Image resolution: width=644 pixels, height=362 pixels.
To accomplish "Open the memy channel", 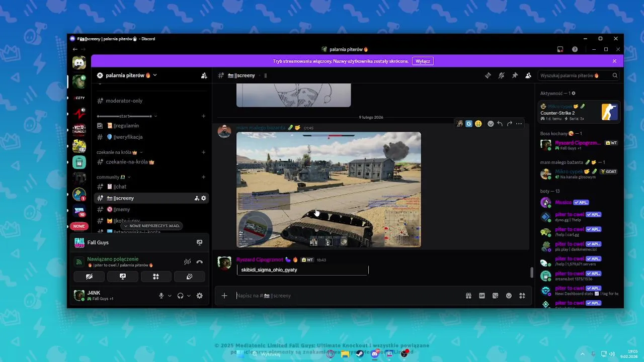I will 151,209.
